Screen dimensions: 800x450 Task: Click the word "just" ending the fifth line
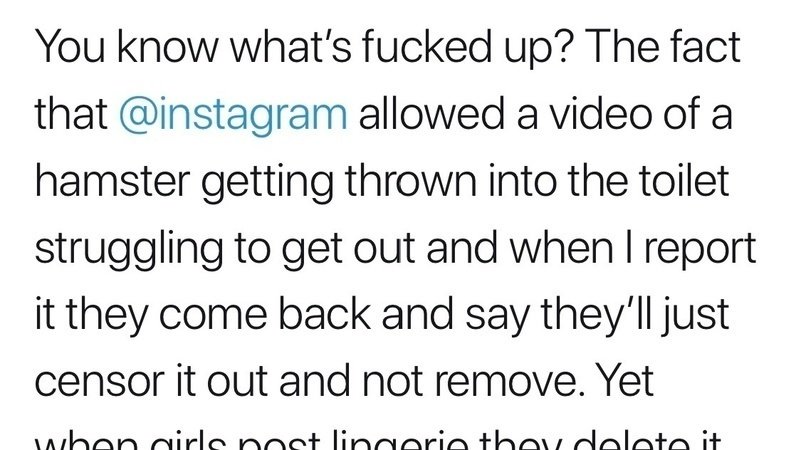tap(696, 316)
